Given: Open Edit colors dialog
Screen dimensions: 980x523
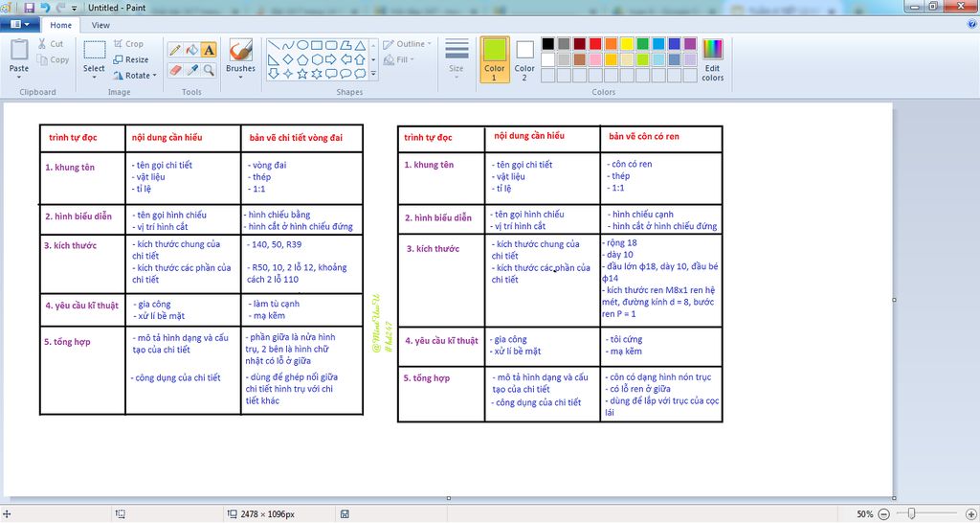Looking at the screenshot, I should pyautogui.click(x=712, y=59).
